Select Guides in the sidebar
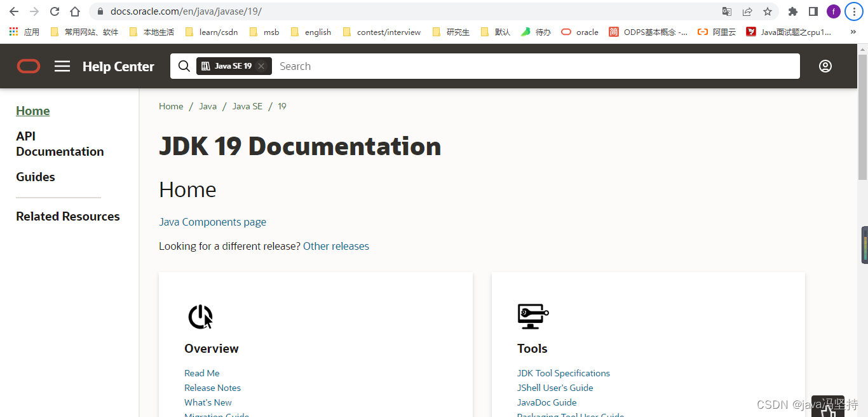The height and width of the screenshot is (417, 868). 36,177
